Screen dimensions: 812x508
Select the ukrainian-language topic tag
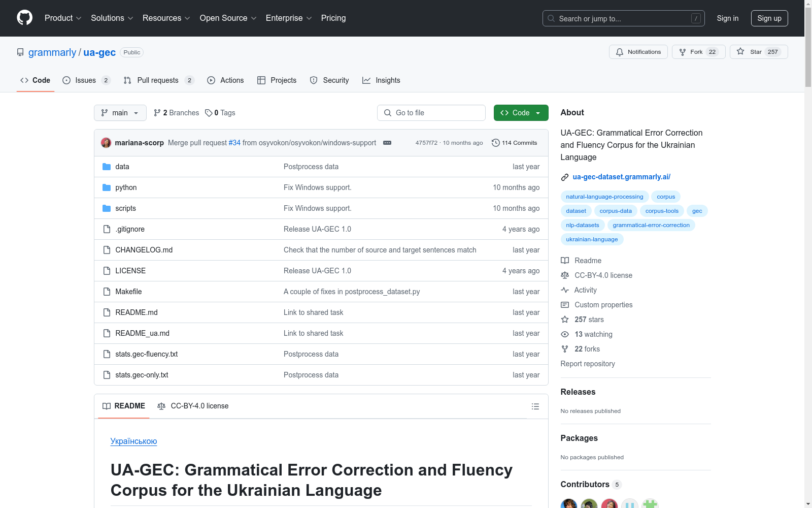click(x=592, y=239)
